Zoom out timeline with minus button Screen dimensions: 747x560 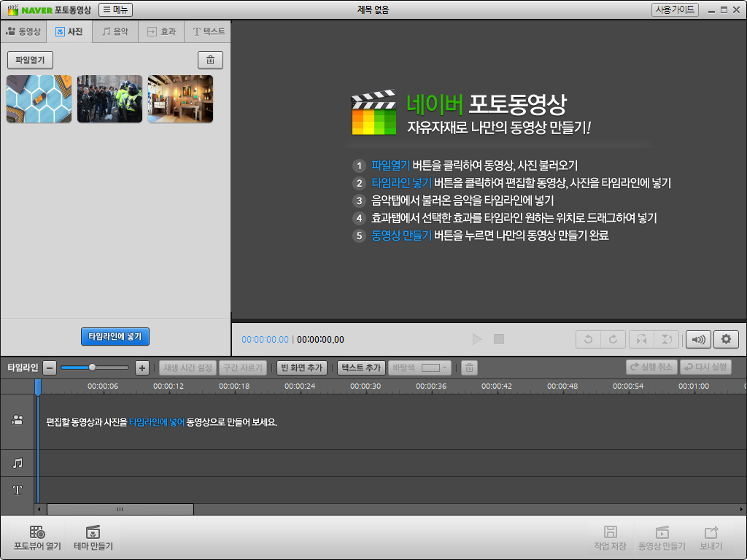[x=50, y=367]
